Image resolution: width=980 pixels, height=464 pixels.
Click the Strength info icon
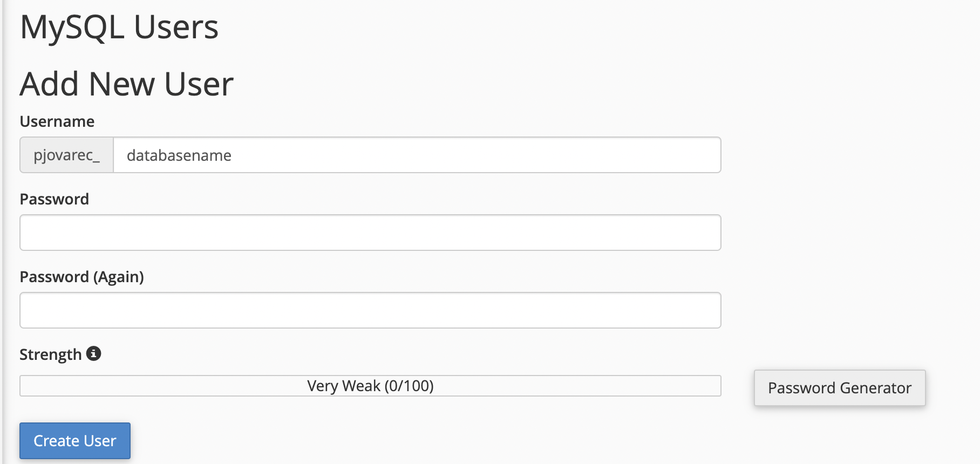point(93,353)
